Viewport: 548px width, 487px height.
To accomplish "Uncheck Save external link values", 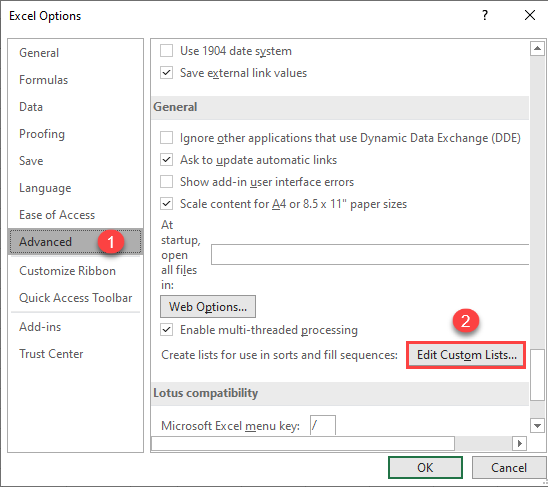I will [166, 73].
